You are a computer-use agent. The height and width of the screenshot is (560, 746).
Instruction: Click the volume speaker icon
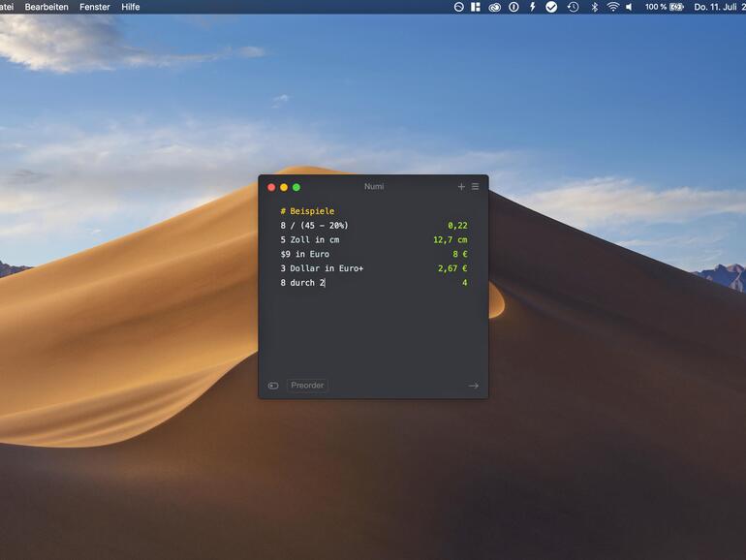click(x=629, y=7)
